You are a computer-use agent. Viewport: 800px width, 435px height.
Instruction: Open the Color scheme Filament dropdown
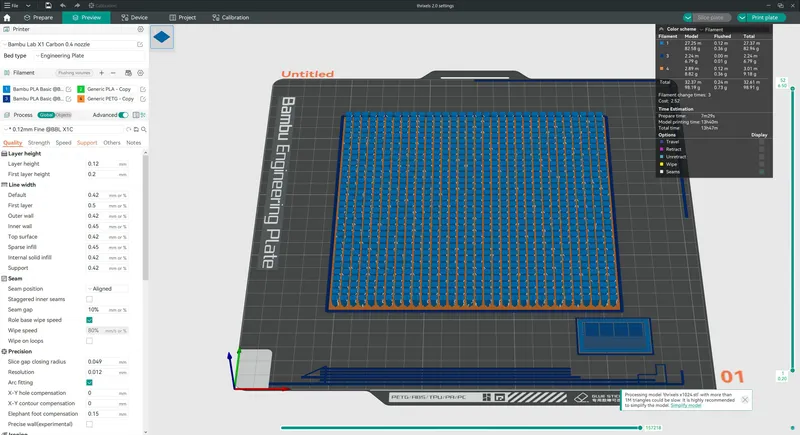coord(735,30)
